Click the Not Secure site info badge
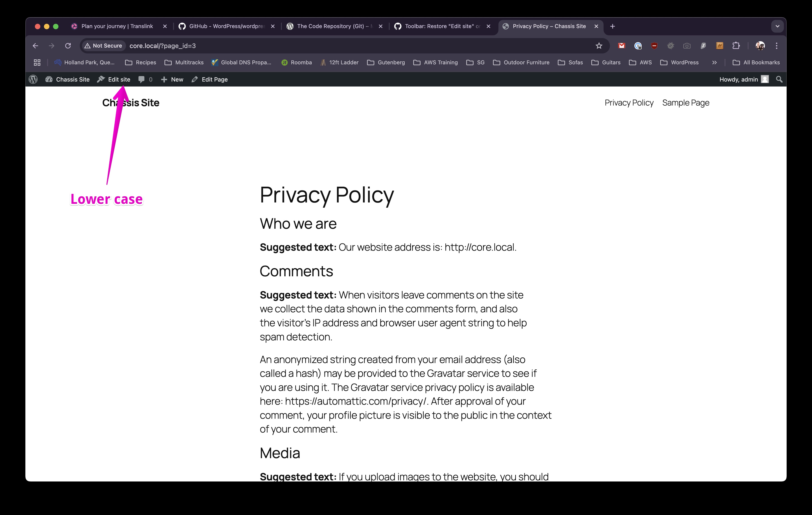The width and height of the screenshot is (812, 515). tap(103, 46)
